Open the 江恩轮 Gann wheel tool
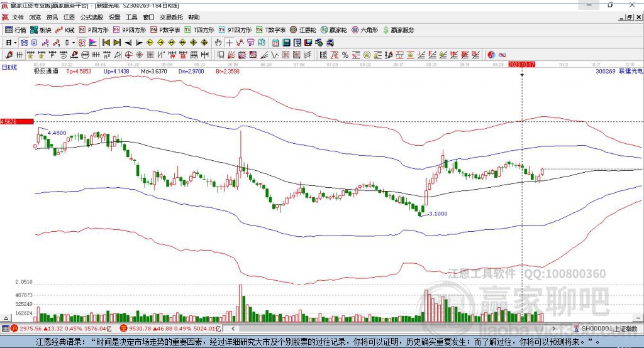The height and width of the screenshot is (348, 644). (x=303, y=30)
